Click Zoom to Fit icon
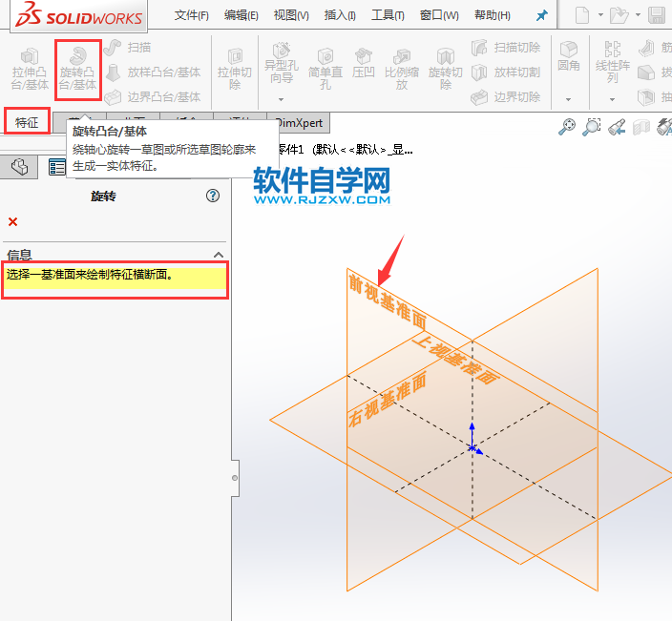Viewport: 672px width, 621px height. [x=567, y=127]
